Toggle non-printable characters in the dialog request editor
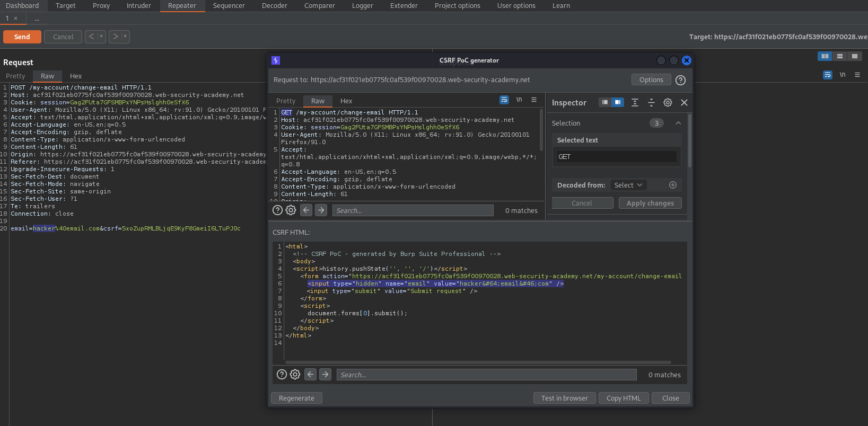Viewport: 868px width, 426px height. (x=519, y=100)
